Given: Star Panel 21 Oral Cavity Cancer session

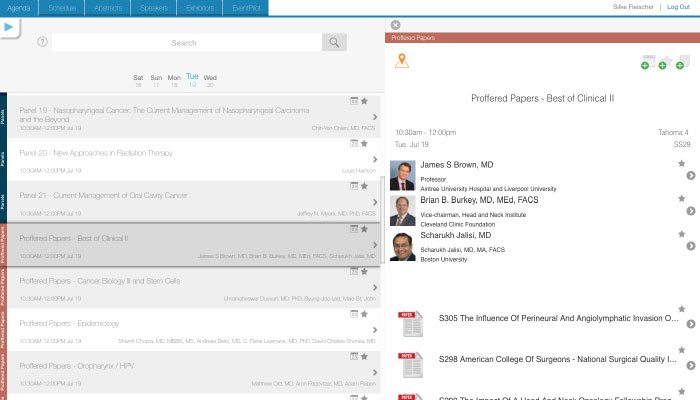Looking at the screenshot, I should 364,186.
